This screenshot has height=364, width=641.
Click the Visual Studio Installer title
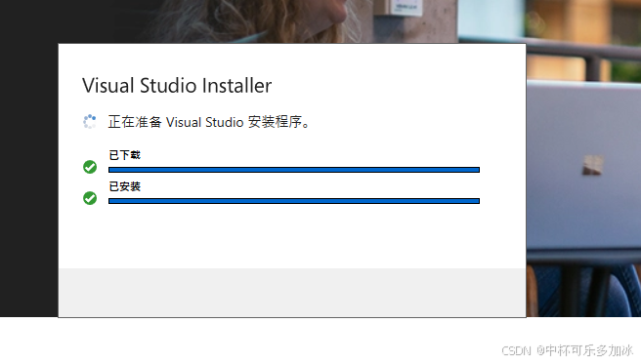pos(177,86)
